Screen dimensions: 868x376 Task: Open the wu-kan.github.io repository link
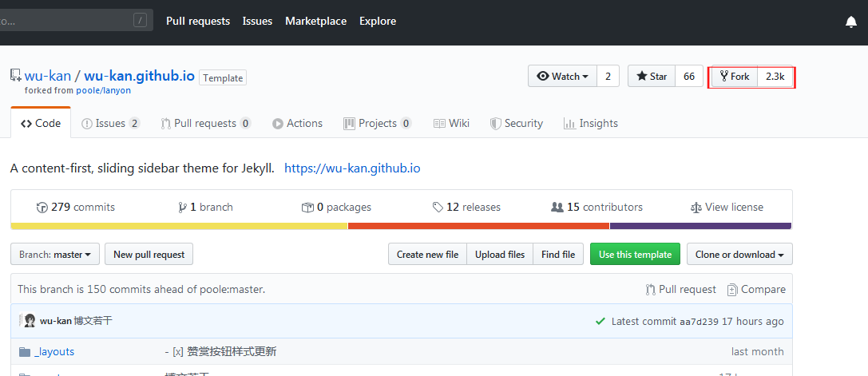point(140,76)
